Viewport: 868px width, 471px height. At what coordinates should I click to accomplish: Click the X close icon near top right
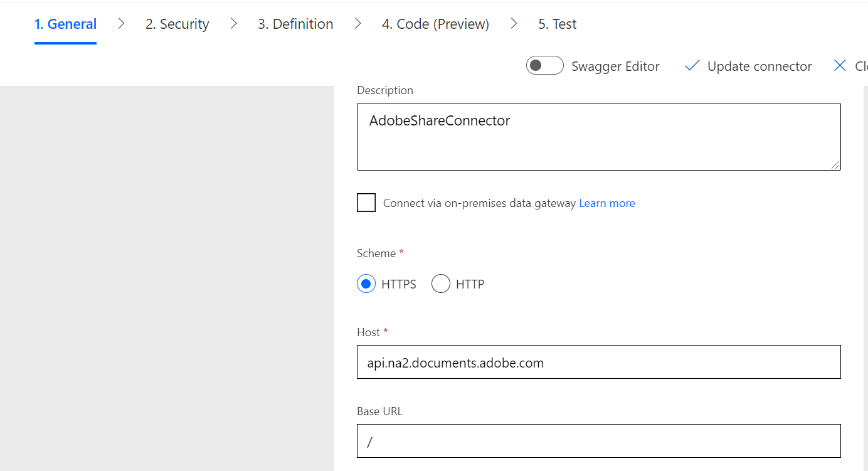coord(840,65)
